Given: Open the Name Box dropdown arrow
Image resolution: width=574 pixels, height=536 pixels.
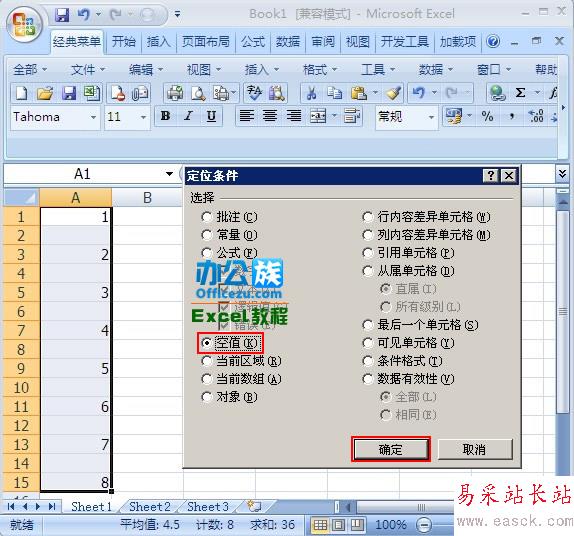Looking at the screenshot, I should click(169, 174).
